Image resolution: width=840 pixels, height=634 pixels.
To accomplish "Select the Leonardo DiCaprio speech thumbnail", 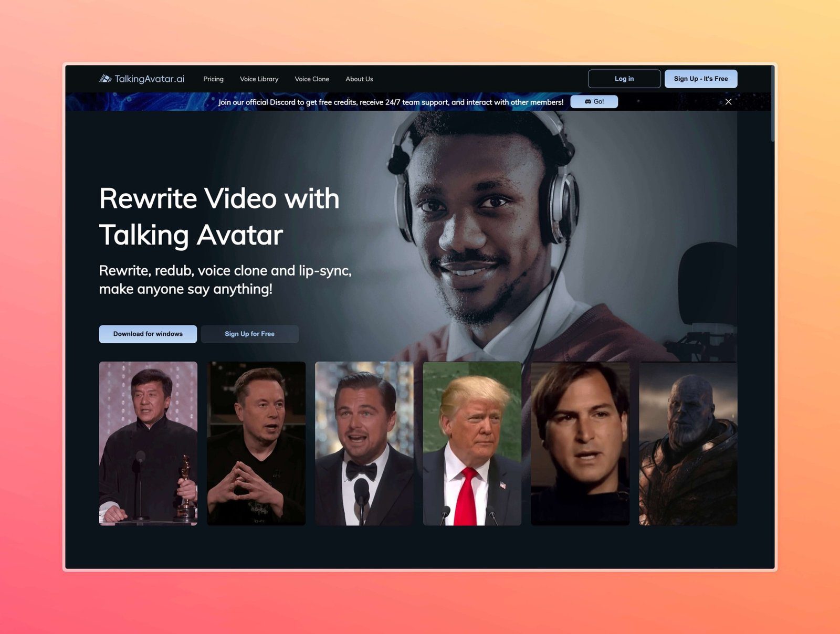I will 364,442.
